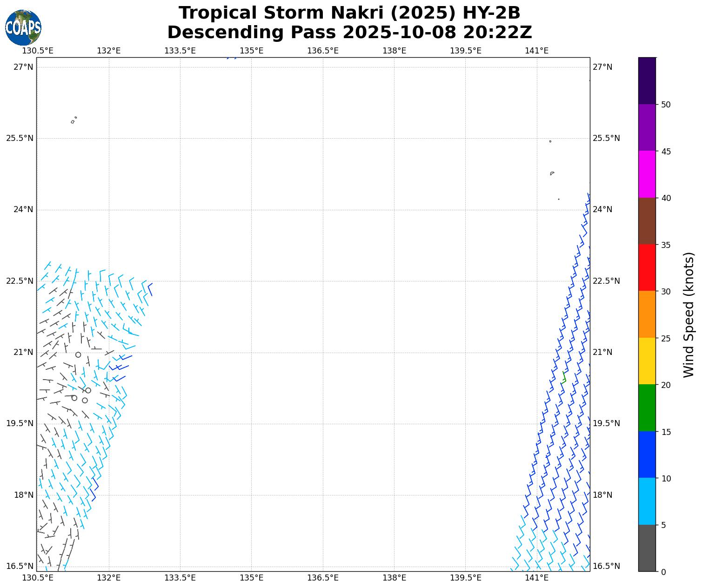This screenshot has width=702, height=588.
Task: Click the 'Descending Pass 2025-10-08 20:22Z' subtitle
Action: point(349,33)
